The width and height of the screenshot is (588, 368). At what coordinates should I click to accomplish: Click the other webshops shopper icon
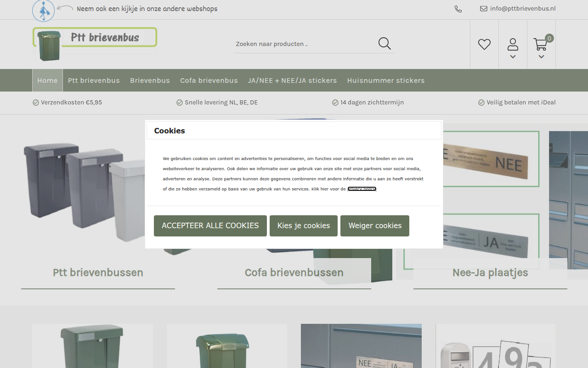pos(44,11)
